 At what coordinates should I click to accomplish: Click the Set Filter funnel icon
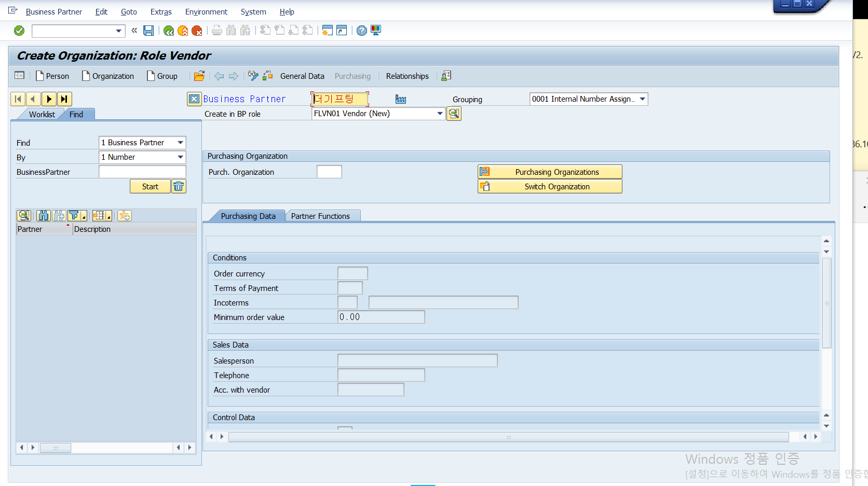(74, 216)
